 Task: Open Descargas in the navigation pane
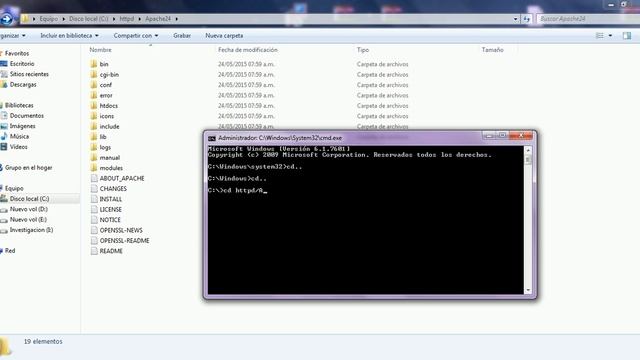[x=23, y=84]
